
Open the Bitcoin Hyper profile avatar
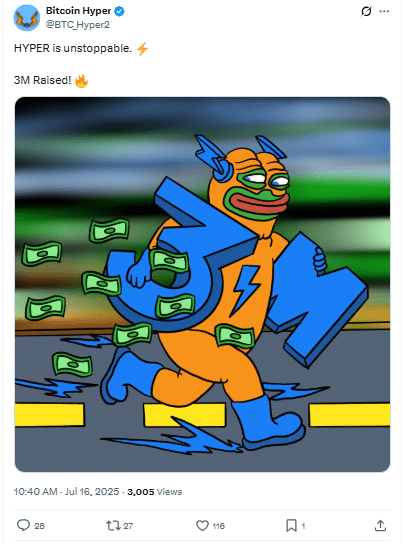[x=27, y=18]
